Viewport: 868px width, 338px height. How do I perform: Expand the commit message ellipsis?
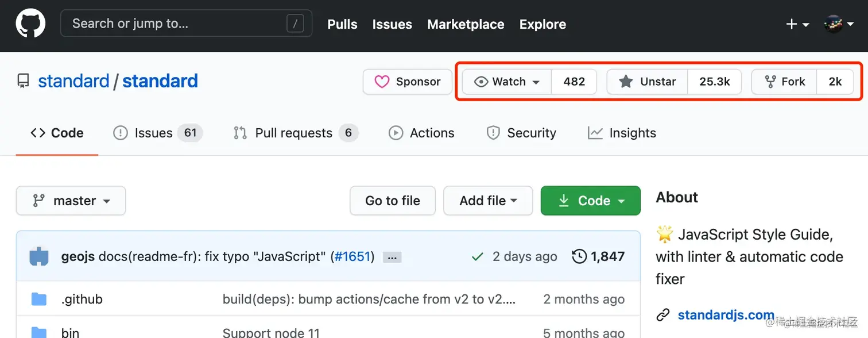point(392,257)
